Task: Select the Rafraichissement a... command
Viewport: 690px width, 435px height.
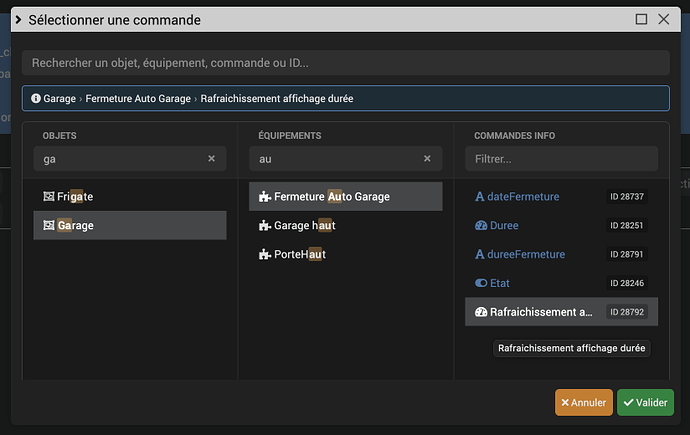Action: tap(561, 312)
